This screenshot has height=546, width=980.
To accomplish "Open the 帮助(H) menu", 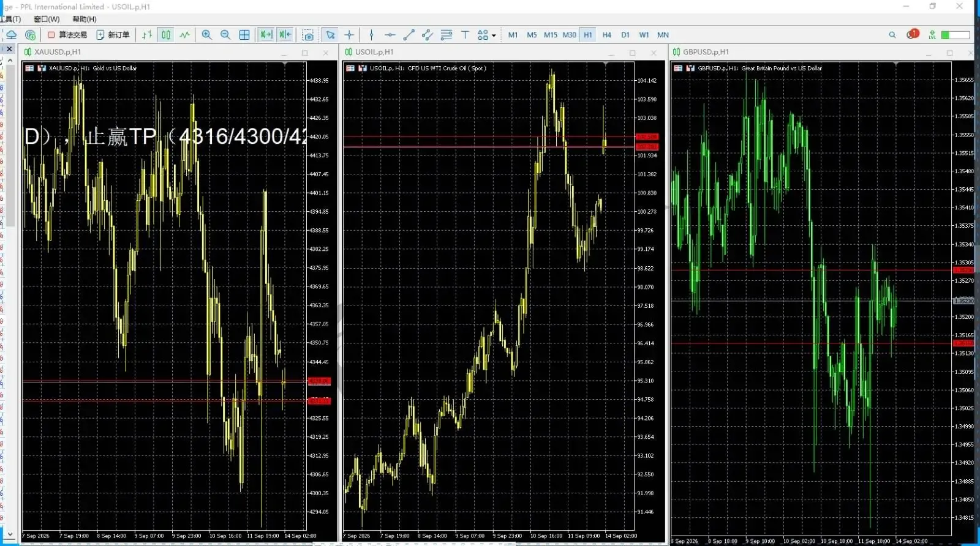I will click(x=85, y=19).
